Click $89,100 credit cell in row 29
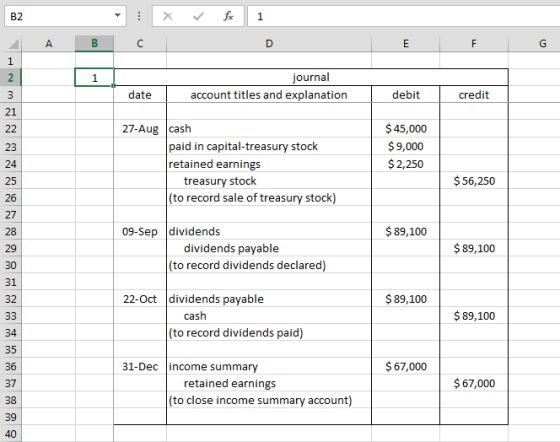560x442 pixels. 474,248
